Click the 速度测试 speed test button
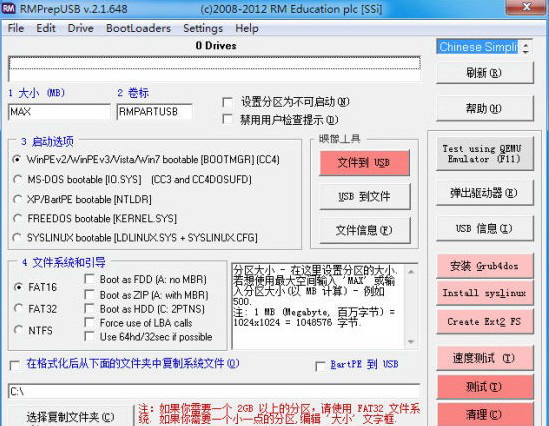 tap(485, 358)
